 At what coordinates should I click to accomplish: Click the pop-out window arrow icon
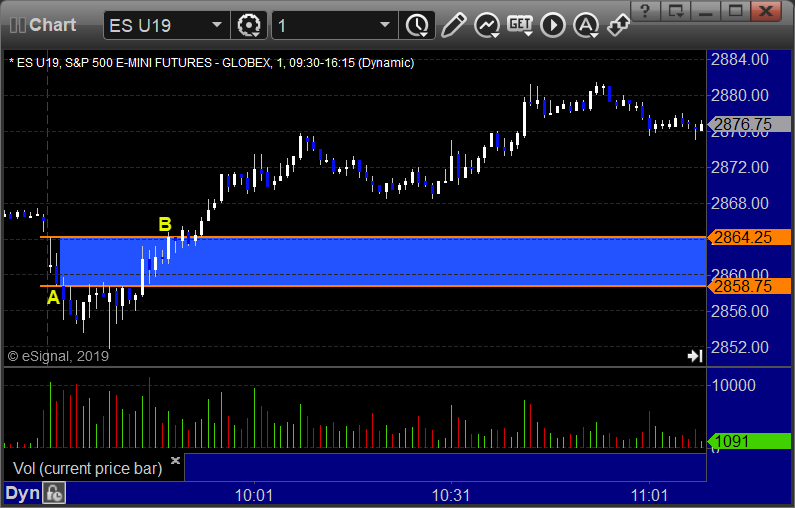pos(618,25)
